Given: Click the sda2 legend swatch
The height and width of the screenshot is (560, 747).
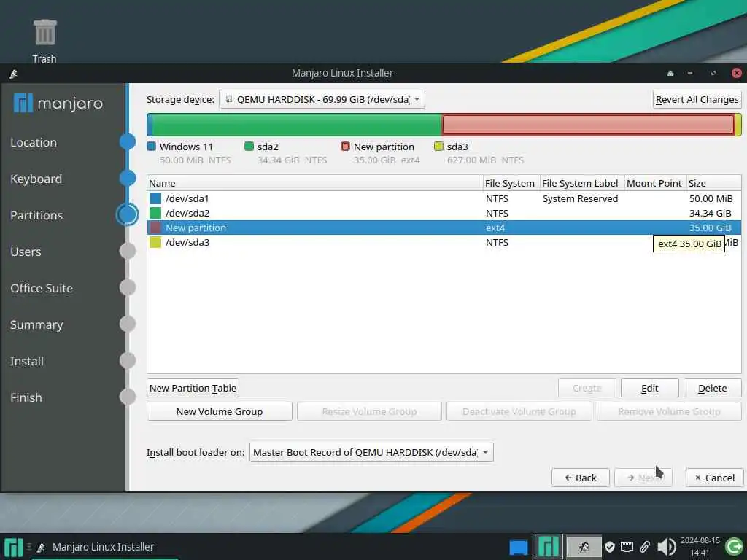Looking at the screenshot, I should 249,146.
